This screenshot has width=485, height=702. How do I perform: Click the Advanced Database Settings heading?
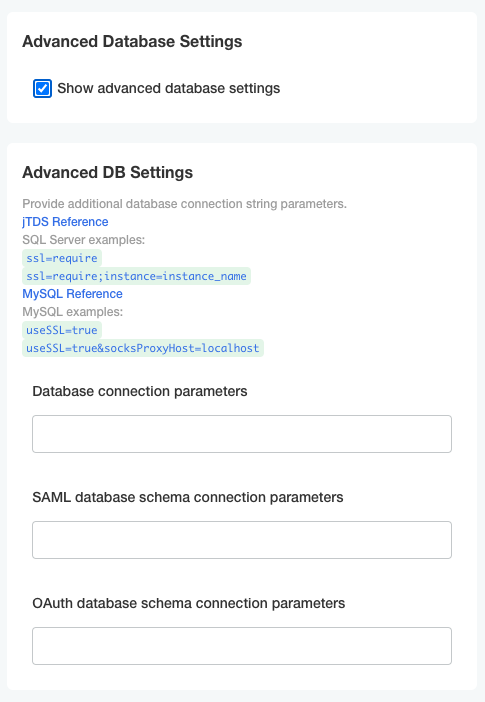pos(132,41)
